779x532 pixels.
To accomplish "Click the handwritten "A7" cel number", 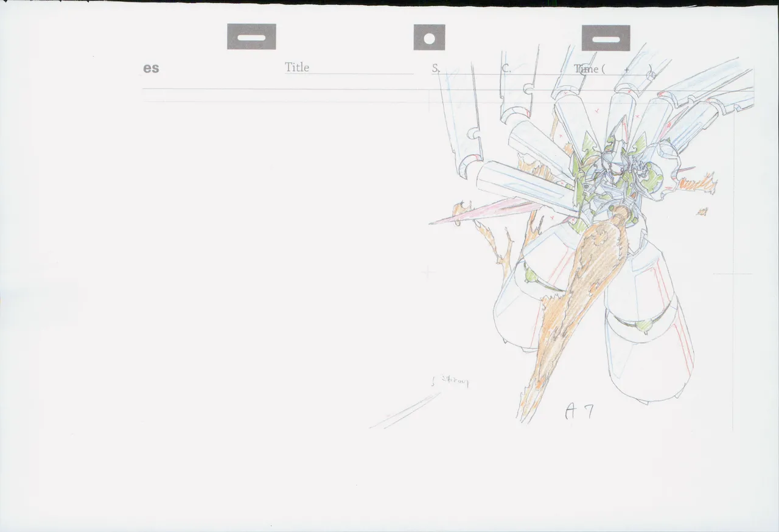I will pyautogui.click(x=579, y=412).
